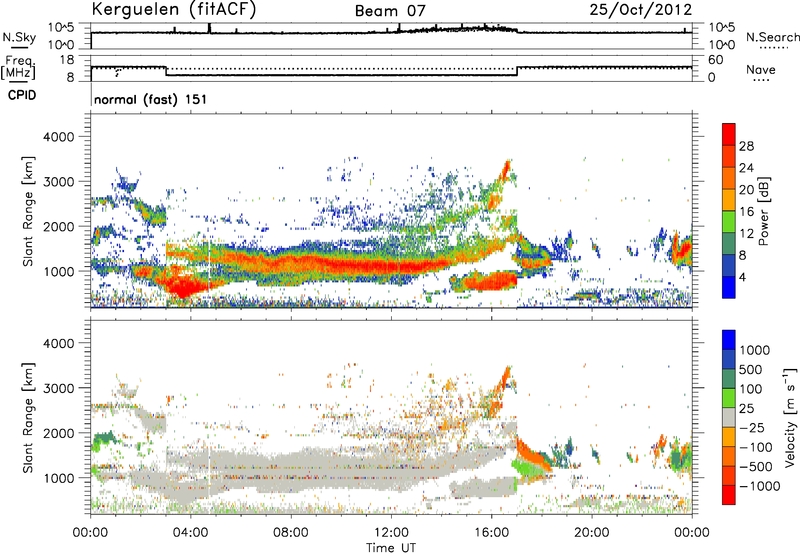
Task: Click the light green 12 dB power swatch
Action: coord(729,222)
